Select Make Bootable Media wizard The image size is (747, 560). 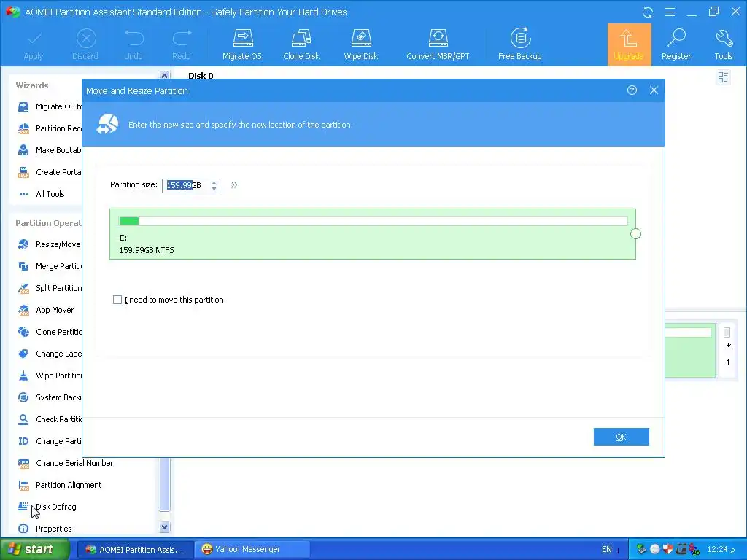[49, 150]
